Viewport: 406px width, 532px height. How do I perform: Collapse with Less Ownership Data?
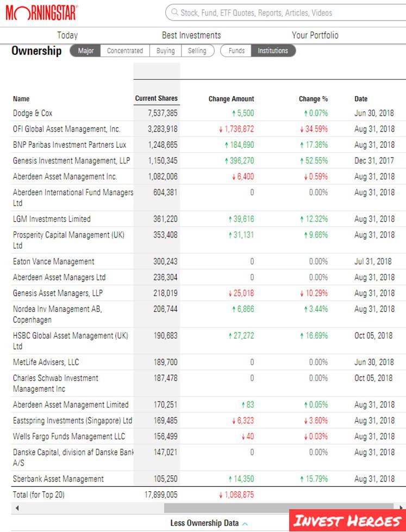pyautogui.click(x=204, y=523)
